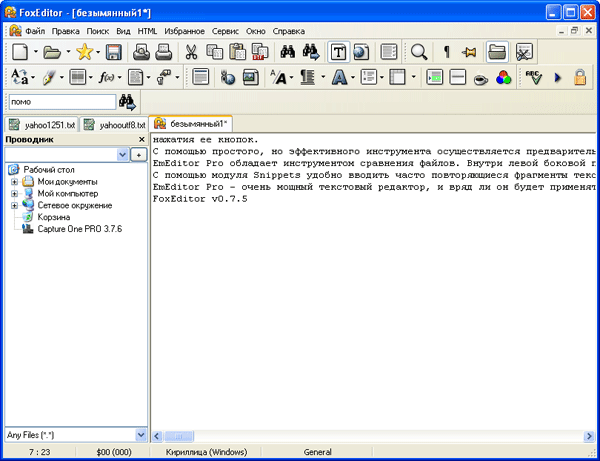This screenshot has height=461, width=600.
Task: Insert a horizontal rule
Action: click(457, 77)
